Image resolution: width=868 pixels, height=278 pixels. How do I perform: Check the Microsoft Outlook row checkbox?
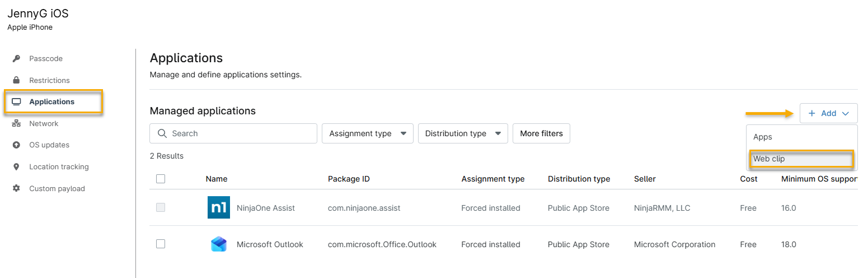[x=161, y=244]
